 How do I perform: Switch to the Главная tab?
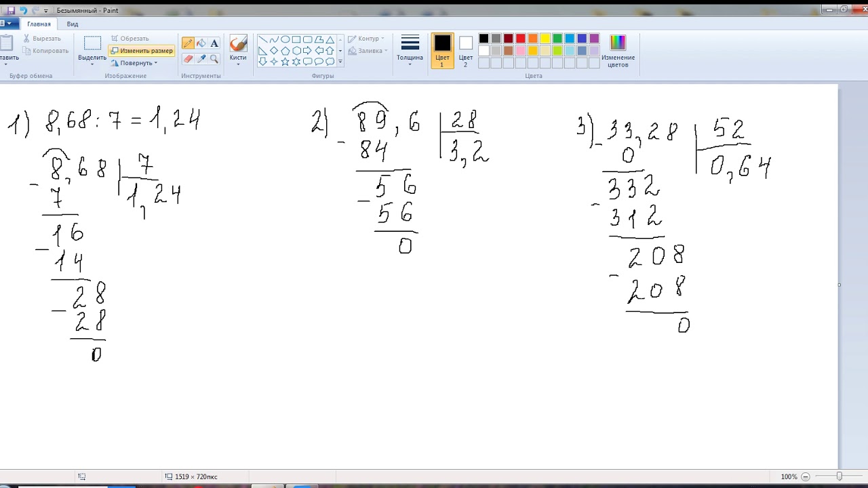[39, 24]
